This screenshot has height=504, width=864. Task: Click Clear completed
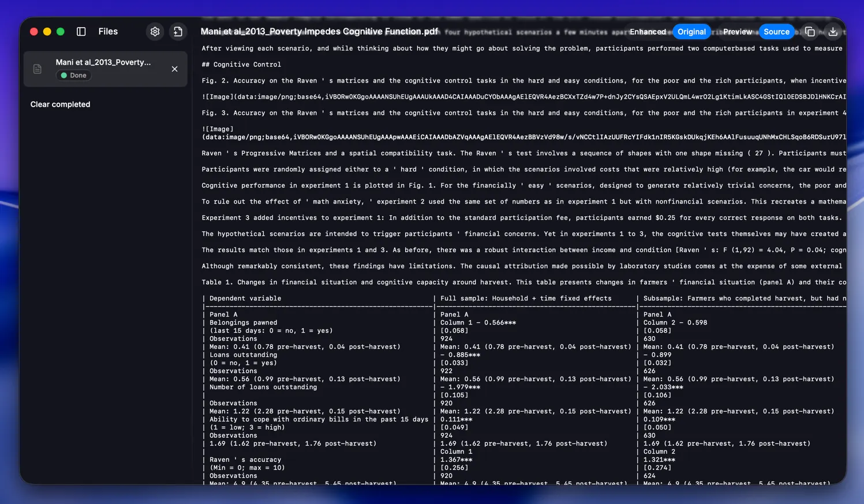tap(61, 104)
